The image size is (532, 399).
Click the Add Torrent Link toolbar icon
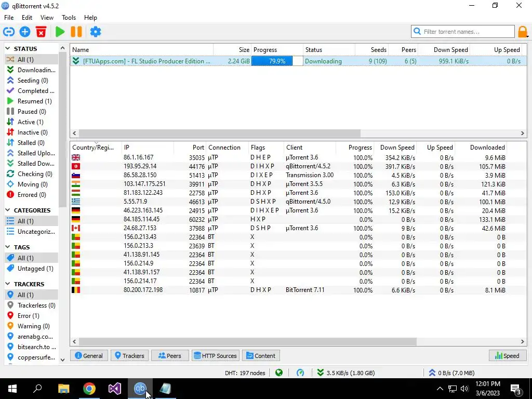pyautogui.click(x=9, y=32)
